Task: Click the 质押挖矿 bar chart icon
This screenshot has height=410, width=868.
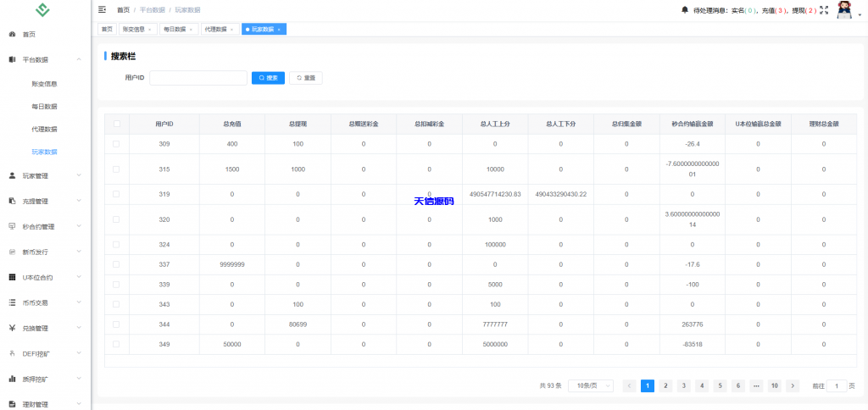Action: tap(12, 379)
